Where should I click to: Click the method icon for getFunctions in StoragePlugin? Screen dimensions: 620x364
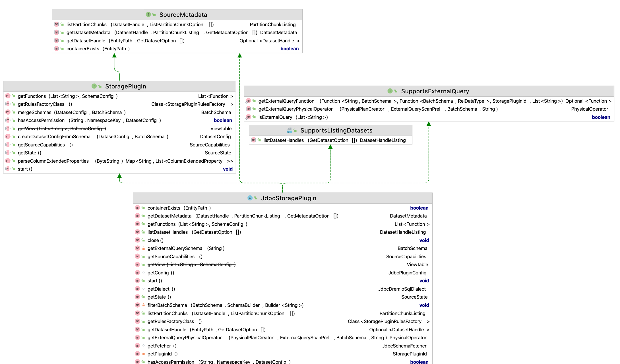click(x=8, y=96)
